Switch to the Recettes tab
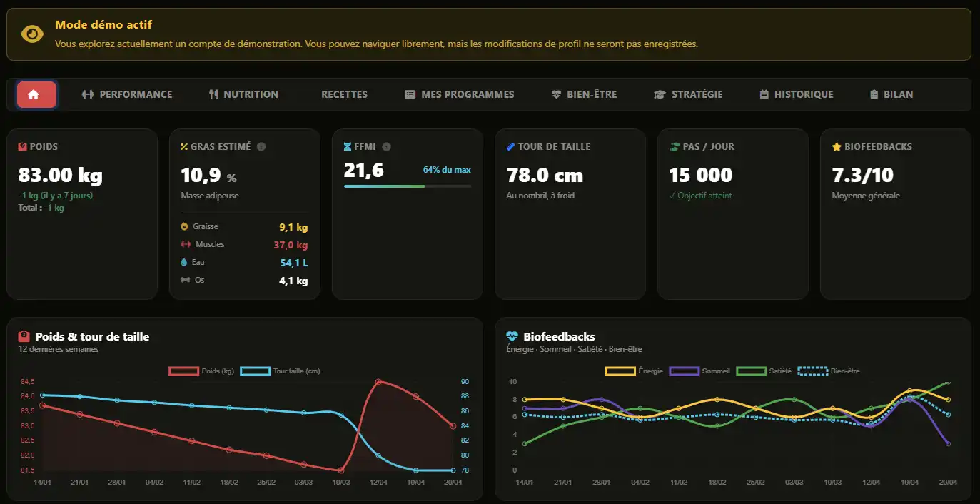Image resolution: width=980 pixels, height=504 pixels. [344, 94]
